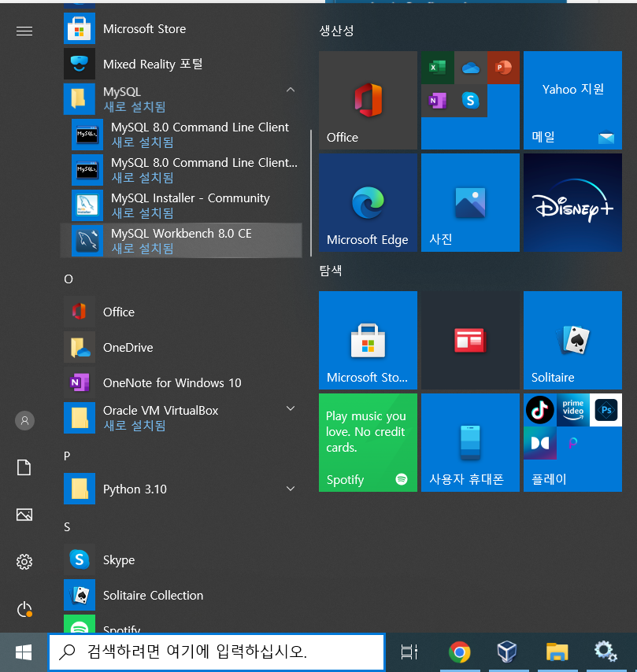Open Pictures from the Start sidebar
637x672 pixels.
pyautogui.click(x=24, y=515)
